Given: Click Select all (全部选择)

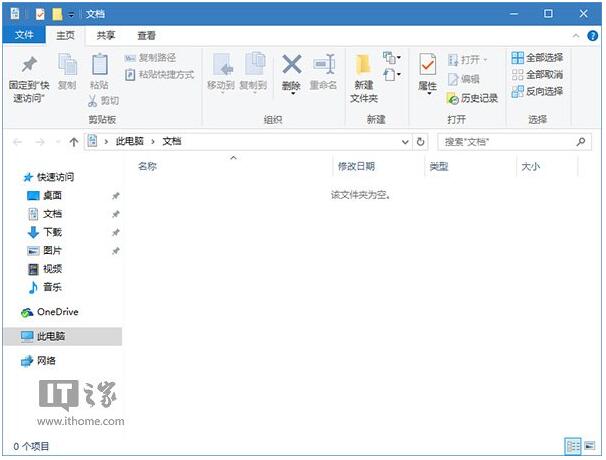Looking at the screenshot, I should pyautogui.click(x=537, y=58).
